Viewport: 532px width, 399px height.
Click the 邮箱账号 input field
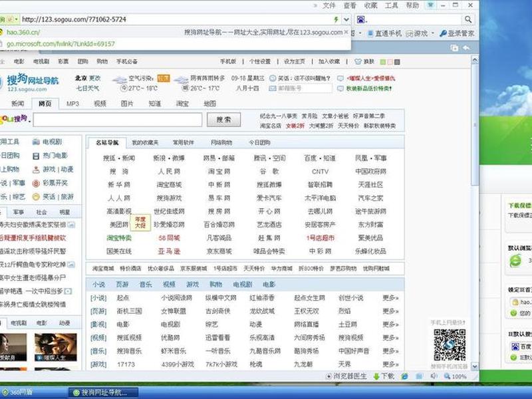click(305, 88)
